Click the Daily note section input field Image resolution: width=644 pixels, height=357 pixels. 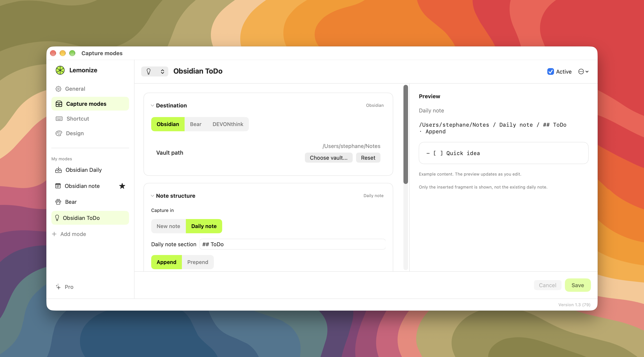[293, 244]
